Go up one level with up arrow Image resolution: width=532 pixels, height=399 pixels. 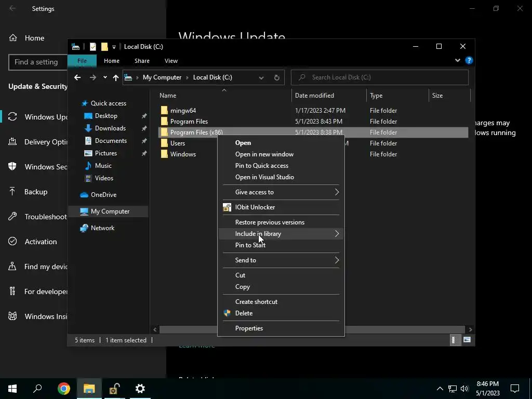(116, 78)
